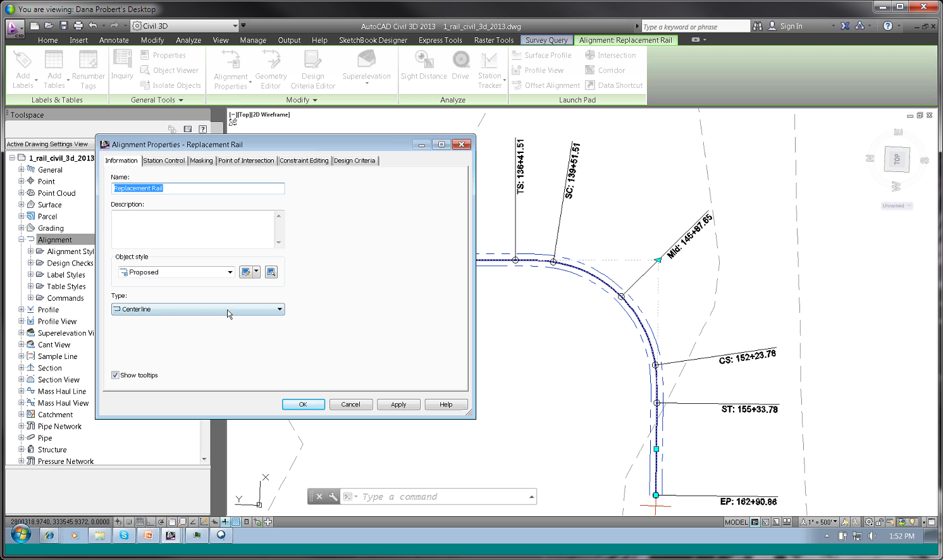This screenshot has width=943, height=560.
Task: Click inside the Description text box
Action: pos(193,229)
